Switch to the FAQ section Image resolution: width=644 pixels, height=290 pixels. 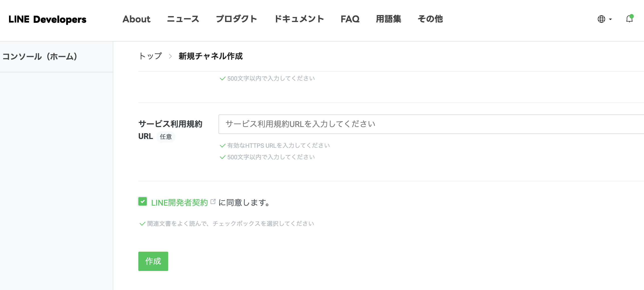coord(350,19)
